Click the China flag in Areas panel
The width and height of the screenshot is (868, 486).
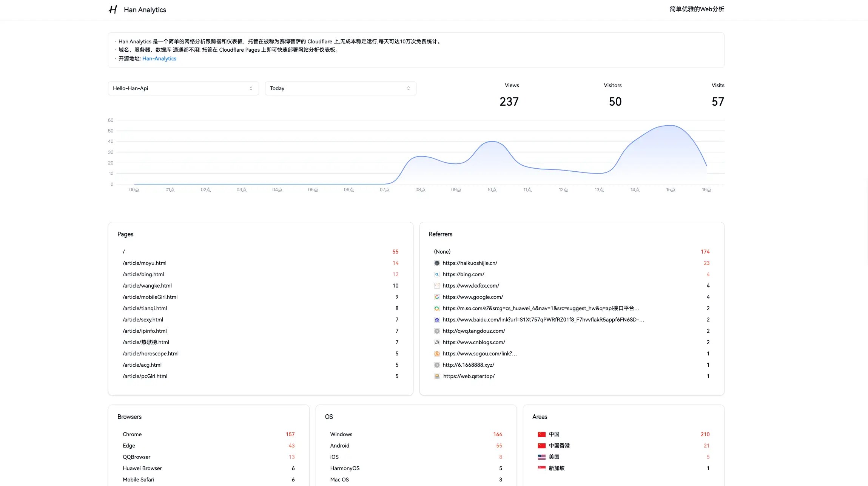(x=541, y=434)
